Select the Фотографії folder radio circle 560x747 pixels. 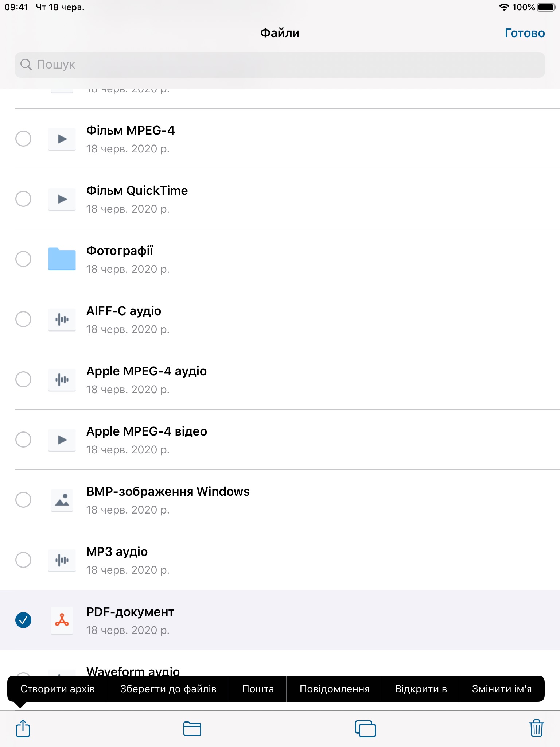click(23, 259)
